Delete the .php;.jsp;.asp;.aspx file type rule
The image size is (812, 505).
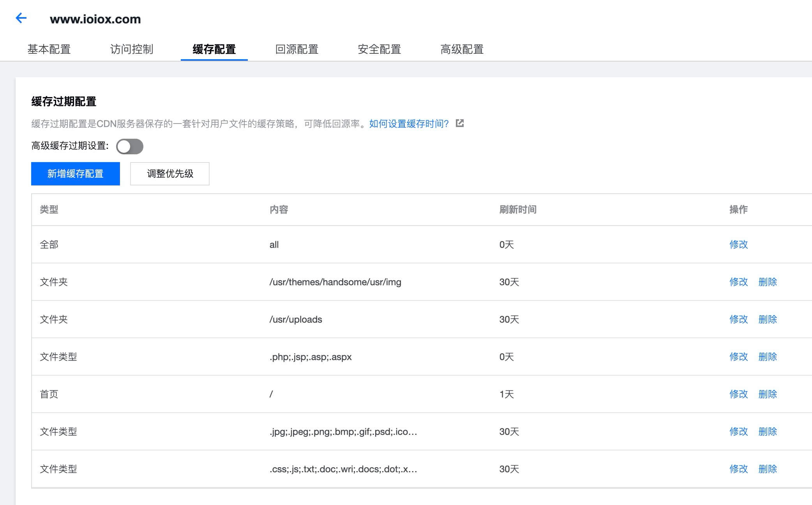coord(768,357)
